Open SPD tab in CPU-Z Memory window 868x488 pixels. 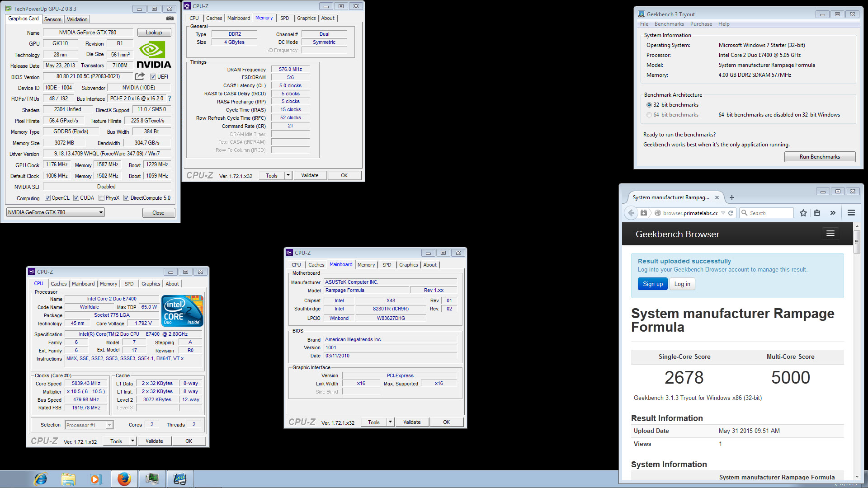point(284,18)
